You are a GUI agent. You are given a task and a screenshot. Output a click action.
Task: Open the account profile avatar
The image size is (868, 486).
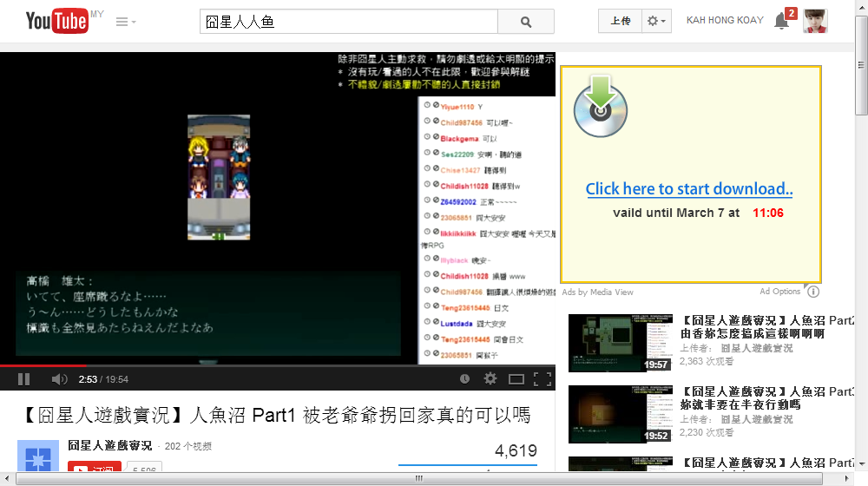coord(814,22)
